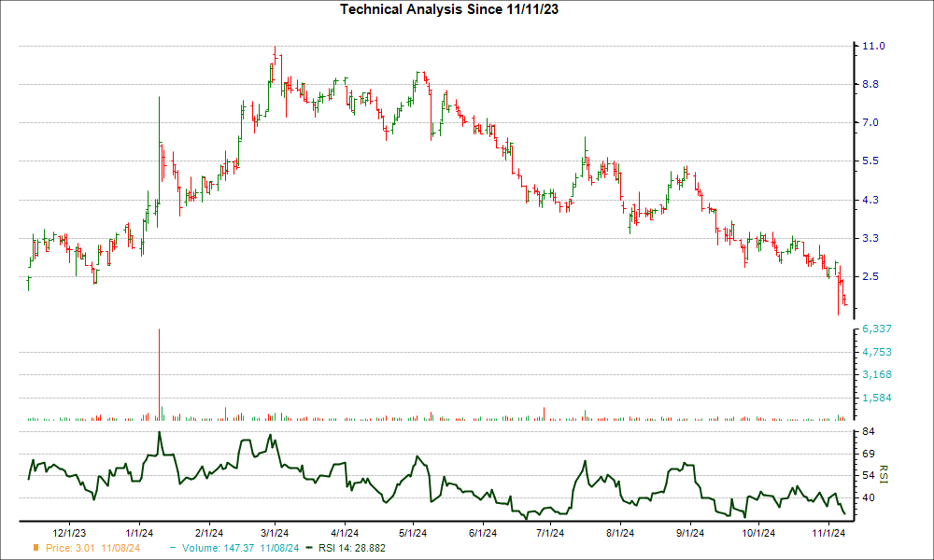Click the 10/1/24 date label

(x=758, y=533)
